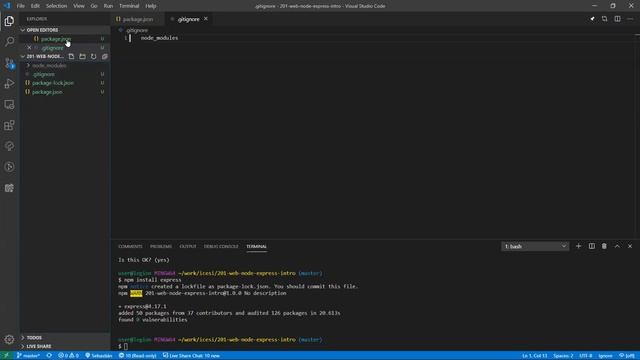The height and width of the screenshot is (360, 640).
Task: Add a new terminal with plus icon
Action: [x=578, y=246]
